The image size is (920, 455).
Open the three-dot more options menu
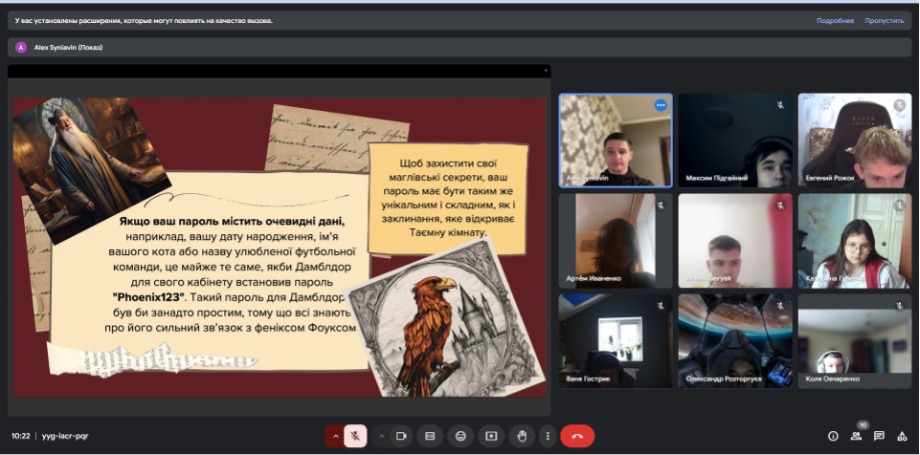coord(547,436)
